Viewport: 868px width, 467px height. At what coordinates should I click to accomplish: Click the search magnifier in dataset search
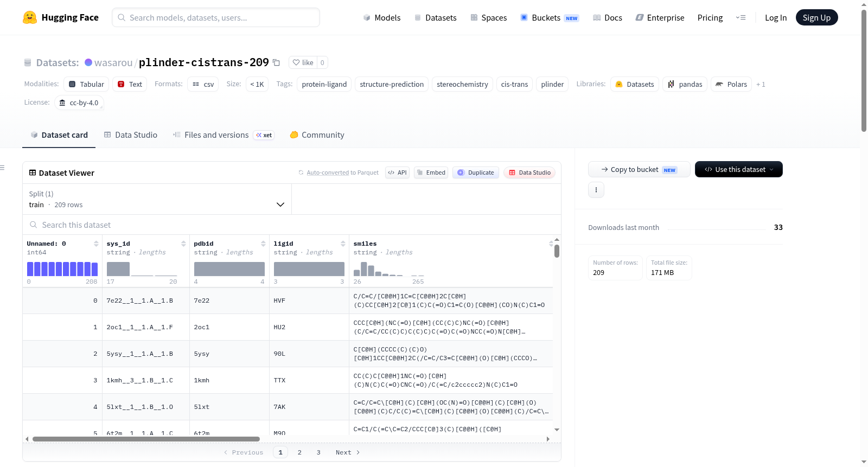pos(34,225)
